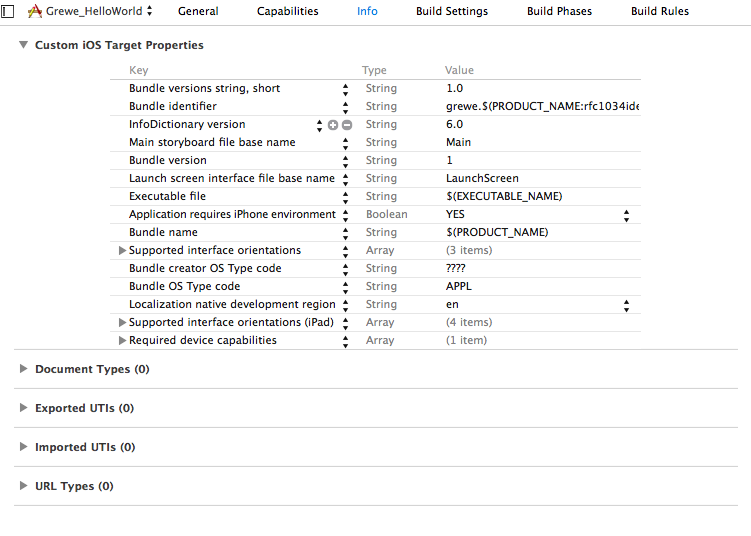Toggle the project and targets list panel icon
This screenshot has width=751, height=536.
coord(8,11)
